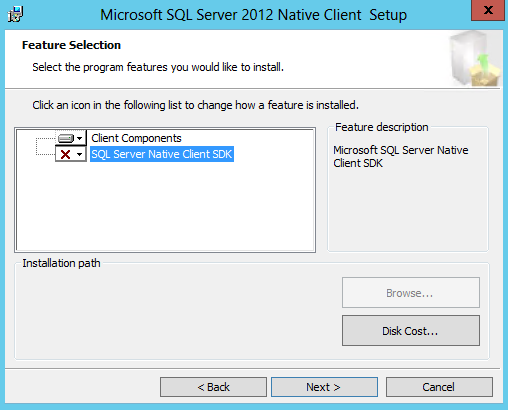Click the installer icon in title bar
The width and height of the screenshot is (508, 410).
(x=15, y=15)
